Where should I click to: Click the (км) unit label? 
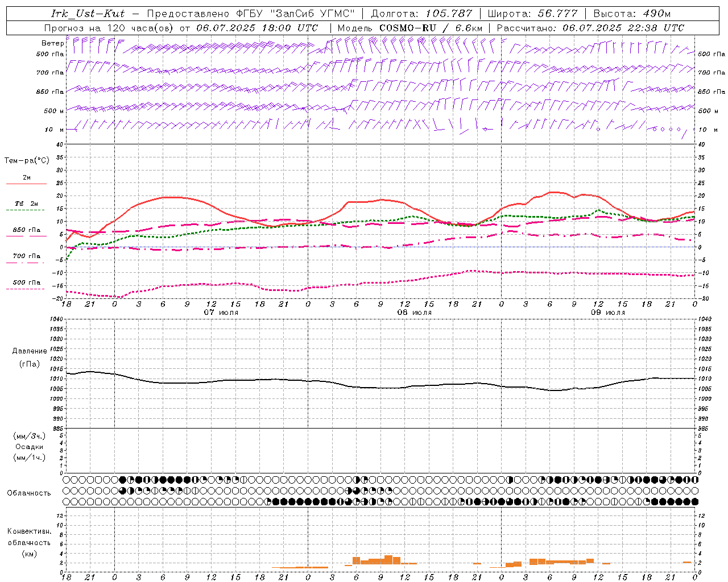click(29, 554)
